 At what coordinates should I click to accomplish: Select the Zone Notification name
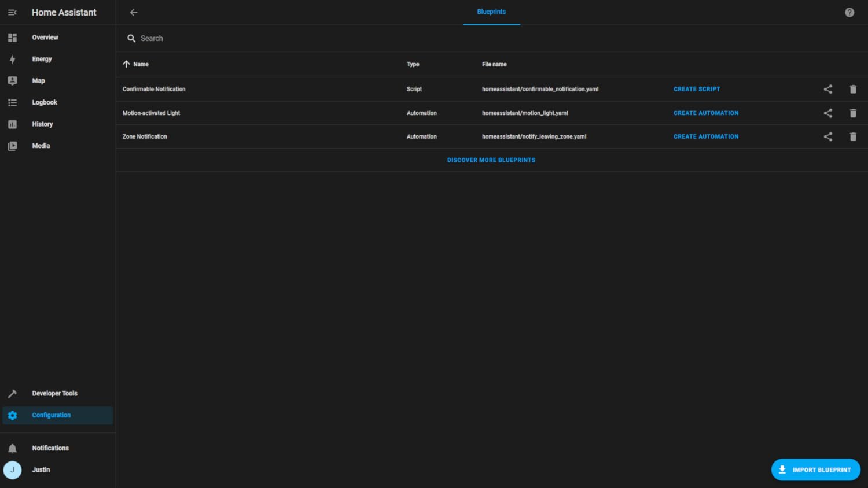coord(145,136)
